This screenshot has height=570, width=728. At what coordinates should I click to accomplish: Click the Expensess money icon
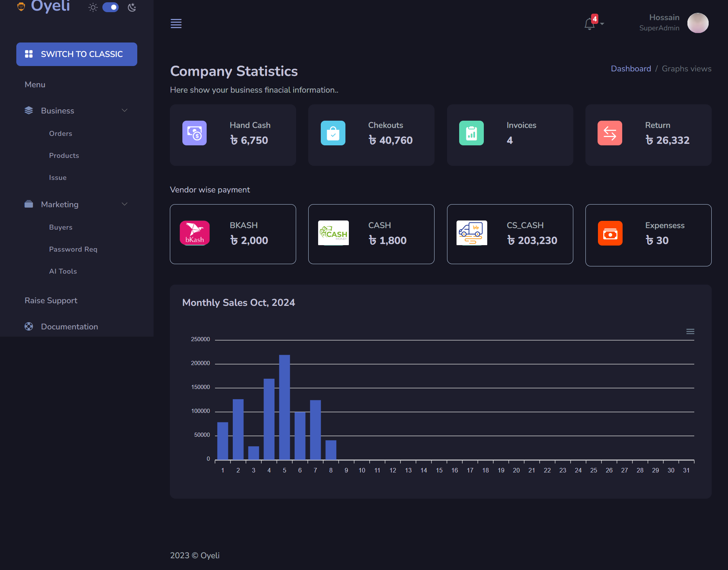click(610, 233)
